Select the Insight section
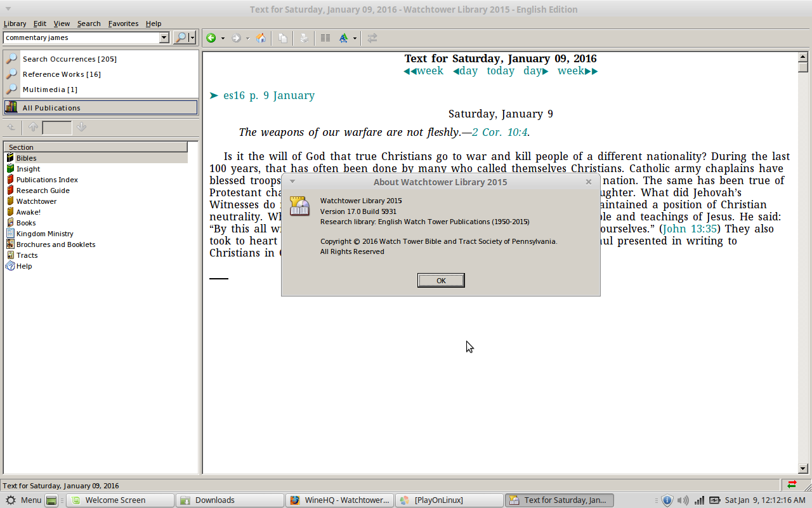The image size is (812, 508). pyautogui.click(x=28, y=169)
